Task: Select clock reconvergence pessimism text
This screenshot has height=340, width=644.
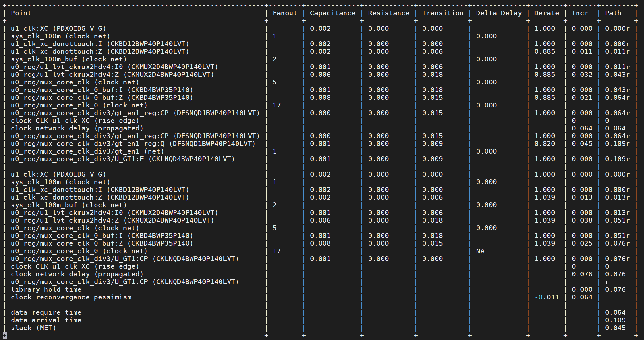Action: (x=71, y=297)
